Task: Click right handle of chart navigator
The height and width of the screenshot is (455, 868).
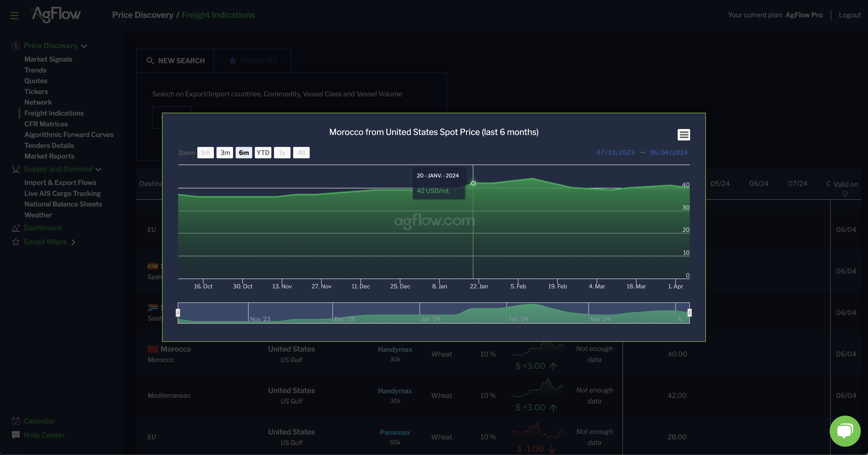Action: pos(689,313)
